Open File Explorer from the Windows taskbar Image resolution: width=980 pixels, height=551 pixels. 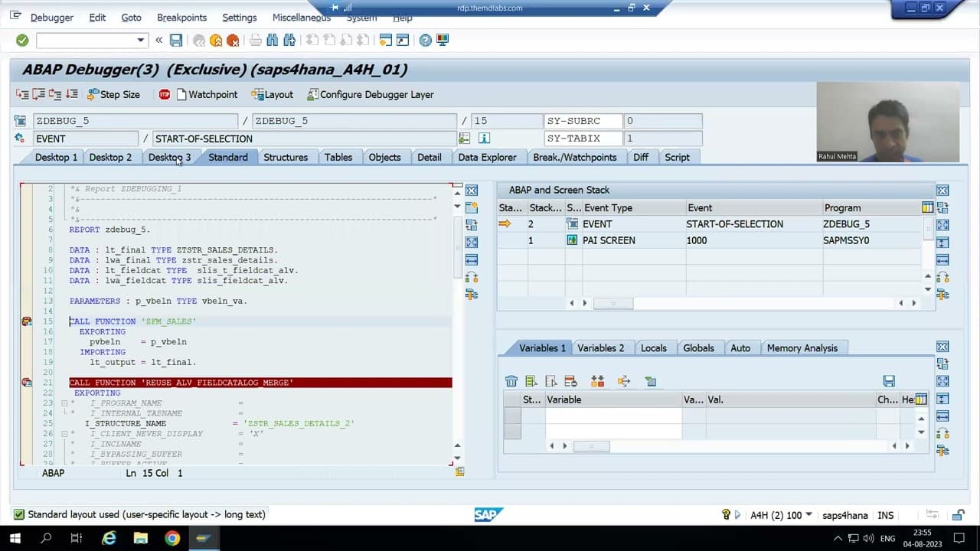click(141, 538)
